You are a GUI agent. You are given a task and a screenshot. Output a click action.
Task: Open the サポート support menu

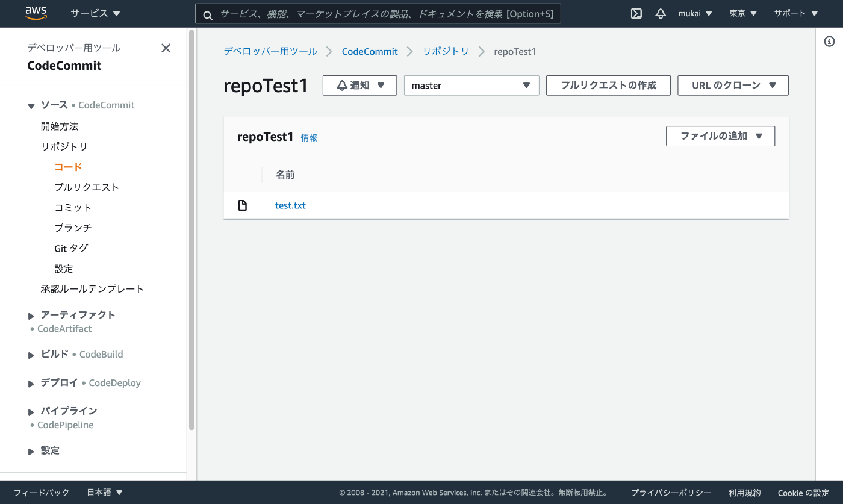point(796,14)
